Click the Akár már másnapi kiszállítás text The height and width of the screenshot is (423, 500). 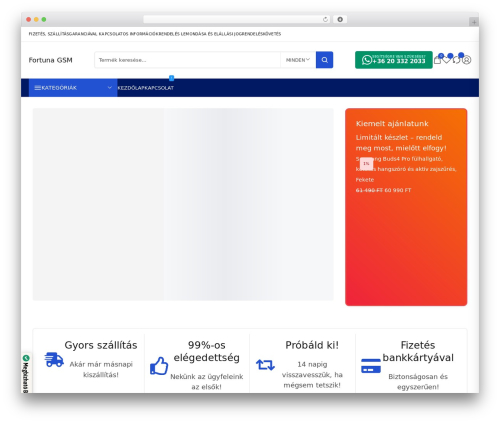click(x=101, y=370)
